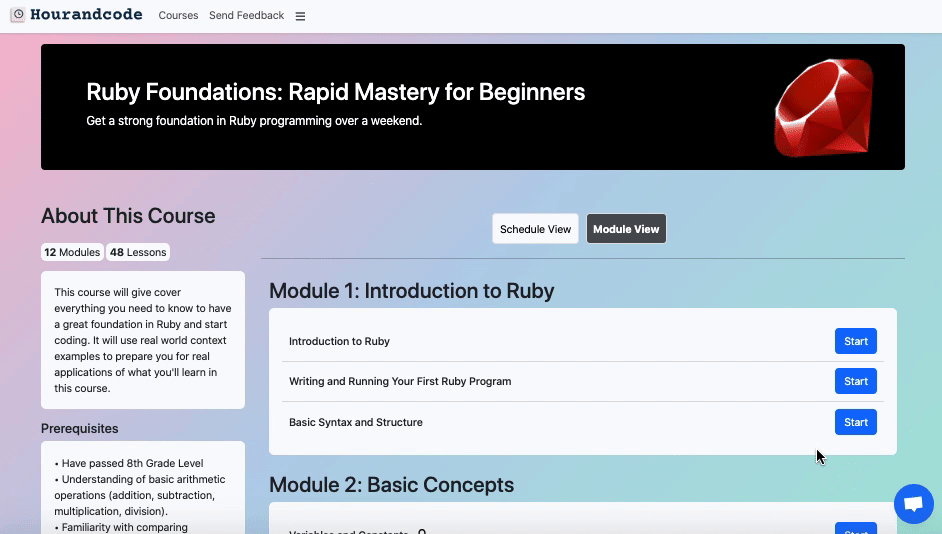942x534 pixels.
Task: Click the Hourandcode clock logo icon
Action: [x=17, y=15]
